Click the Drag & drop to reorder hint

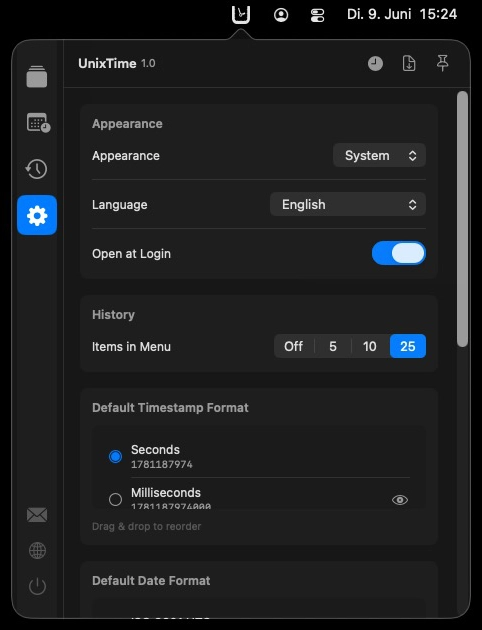click(147, 526)
